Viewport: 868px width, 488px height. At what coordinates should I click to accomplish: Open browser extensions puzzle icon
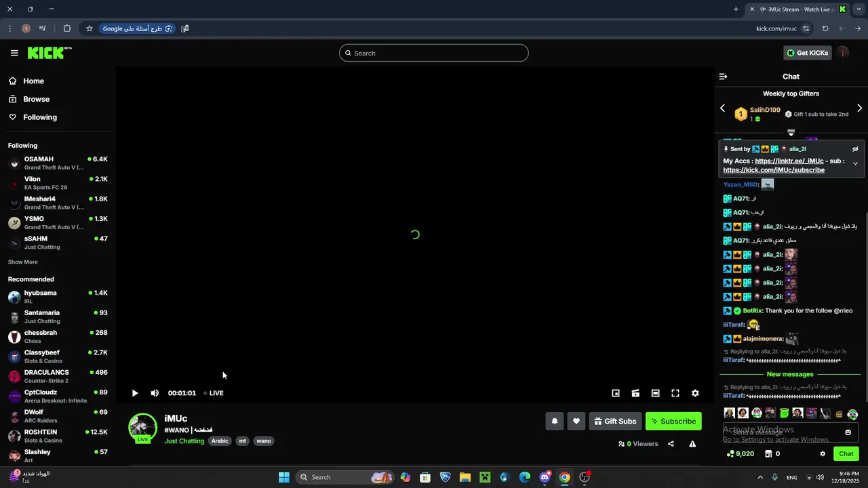pos(67,28)
